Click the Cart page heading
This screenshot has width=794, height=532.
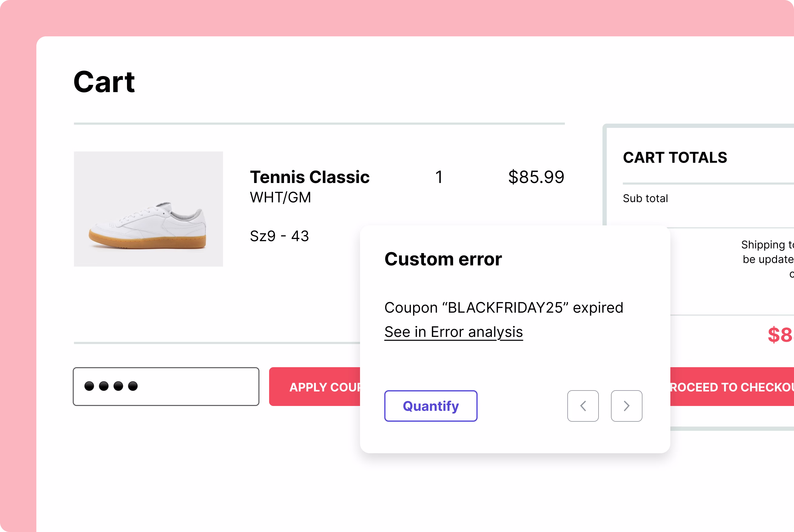tap(104, 82)
